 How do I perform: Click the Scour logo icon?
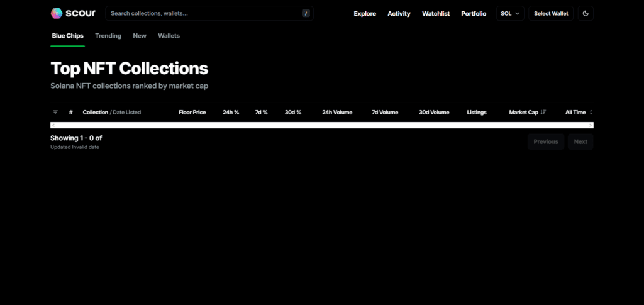tap(57, 13)
